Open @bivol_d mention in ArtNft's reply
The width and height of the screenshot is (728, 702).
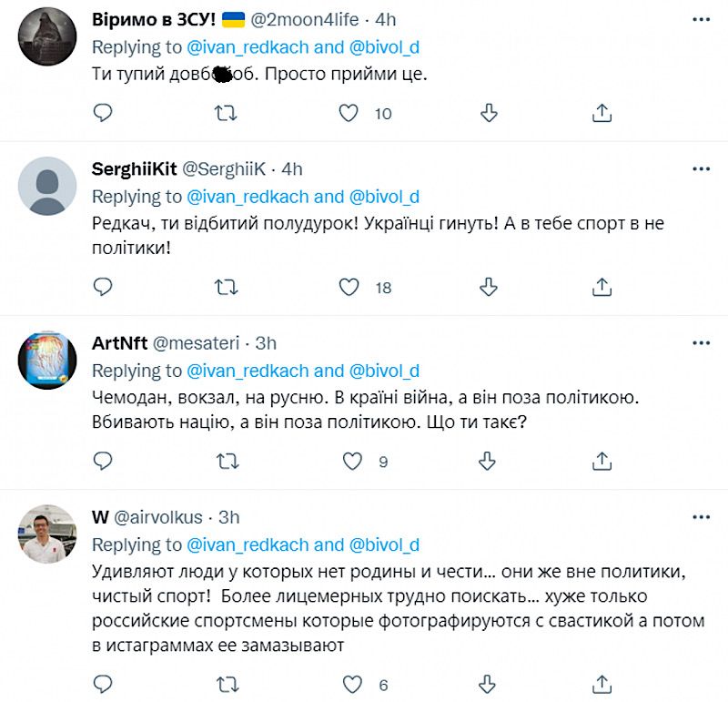click(x=382, y=371)
